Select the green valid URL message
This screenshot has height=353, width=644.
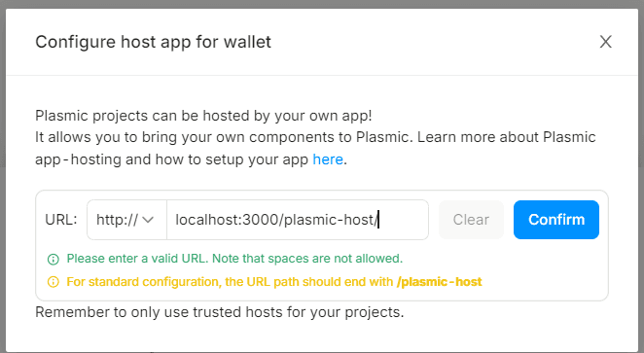pos(234,259)
